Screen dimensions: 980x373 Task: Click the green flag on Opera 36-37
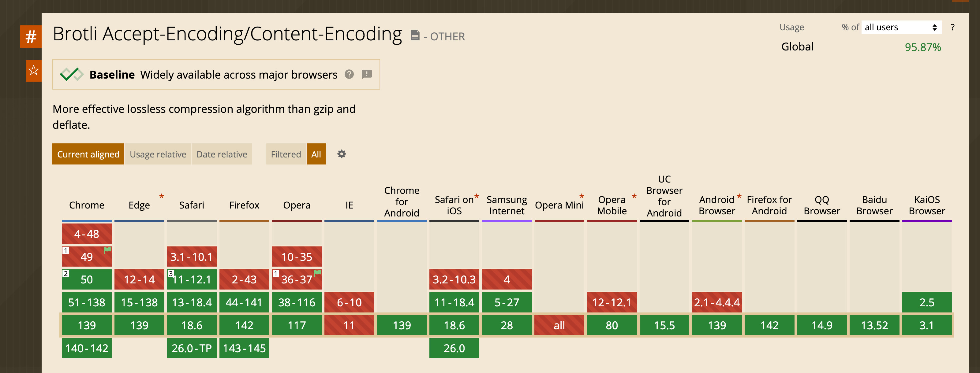click(318, 273)
